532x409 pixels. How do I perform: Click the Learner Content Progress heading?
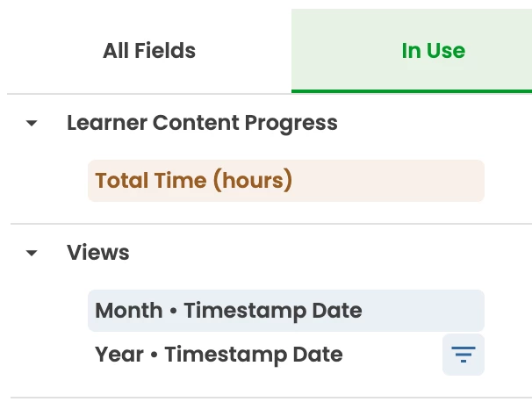click(202, 123)
